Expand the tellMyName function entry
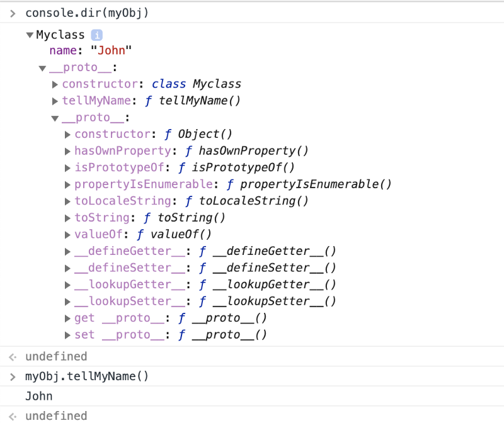 (x=55, y=101)
